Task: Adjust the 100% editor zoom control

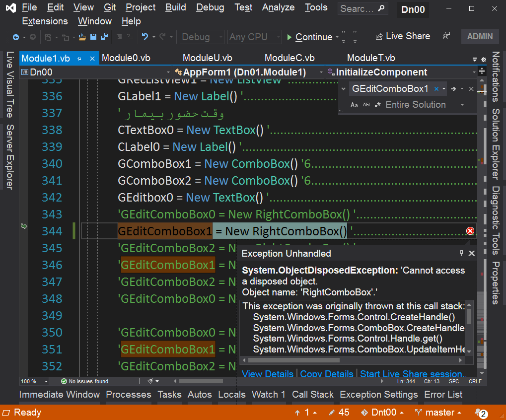Action: click(x=34, y=381)
